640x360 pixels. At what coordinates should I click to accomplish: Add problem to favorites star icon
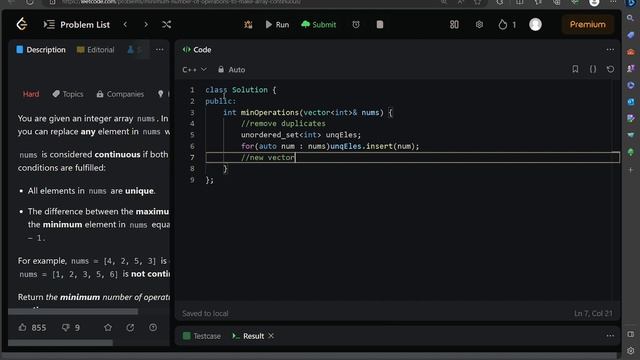(x=108, y=327)
